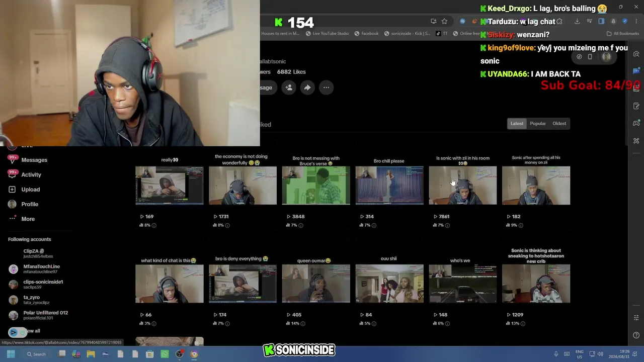The image size is (644, 362).
Task: Click the Activity icon with 99+ badge
Action: (12, 174)
